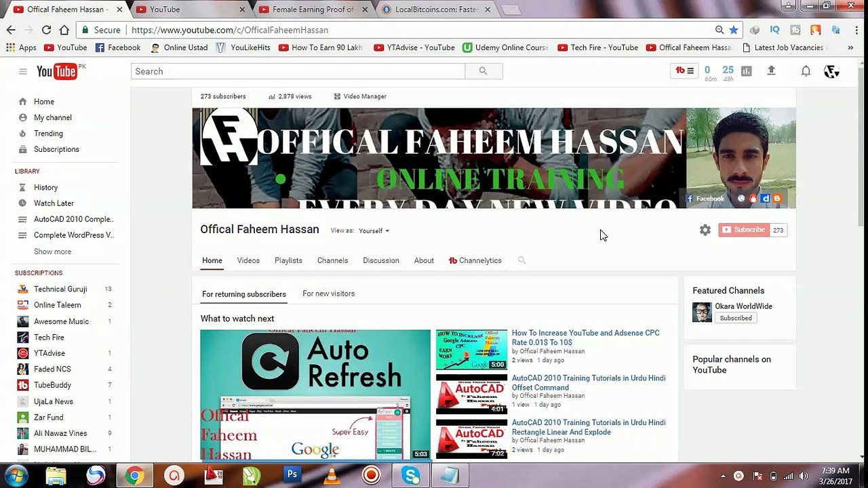
Task: Open the Video Manager link
Action: [x=360, y=96]
